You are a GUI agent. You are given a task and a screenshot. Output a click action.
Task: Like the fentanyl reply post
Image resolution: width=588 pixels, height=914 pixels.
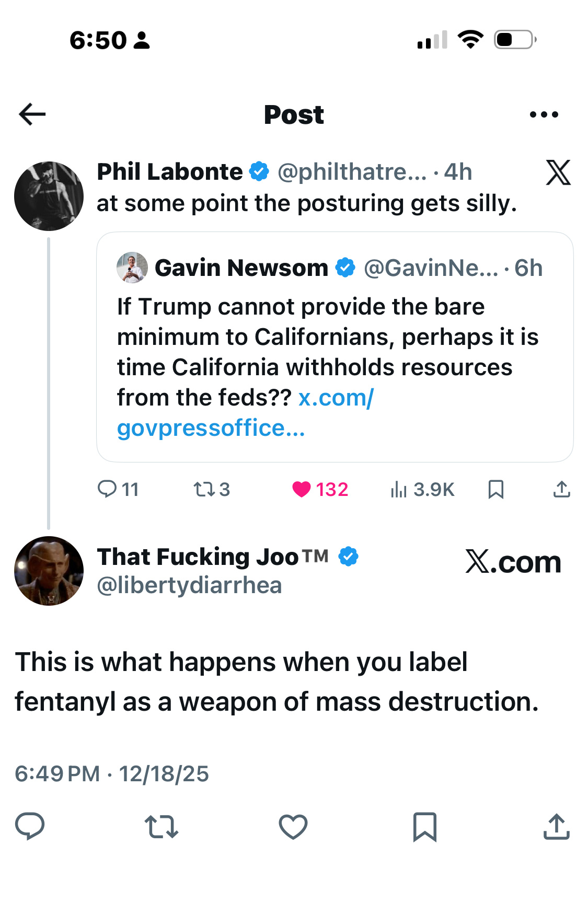(x=293, y=826)
